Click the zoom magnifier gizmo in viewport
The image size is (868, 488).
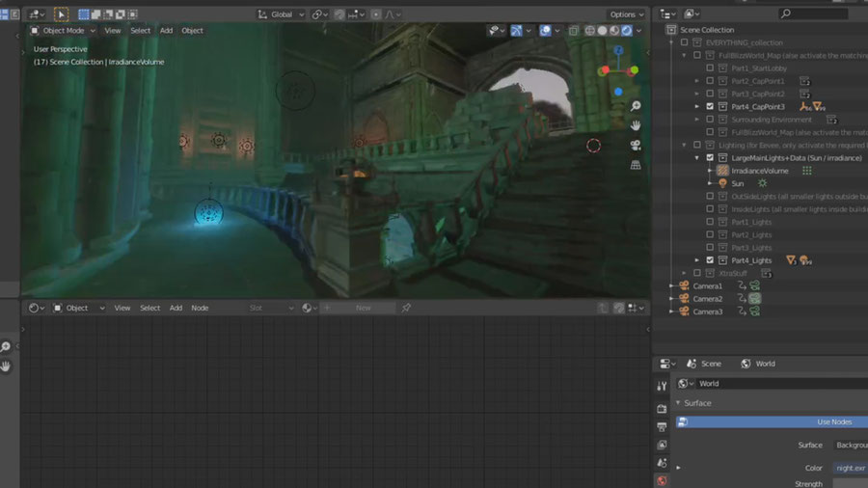[636, 106]
